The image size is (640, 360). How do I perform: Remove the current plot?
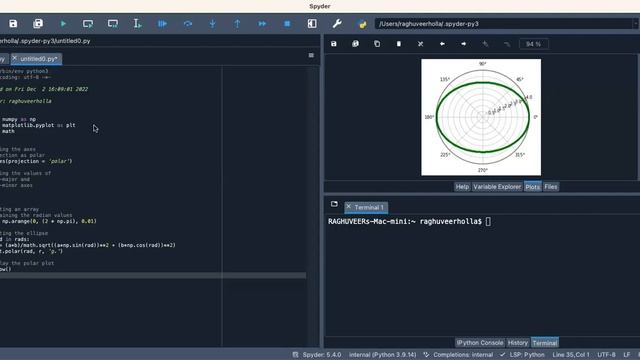pos(399,44)
